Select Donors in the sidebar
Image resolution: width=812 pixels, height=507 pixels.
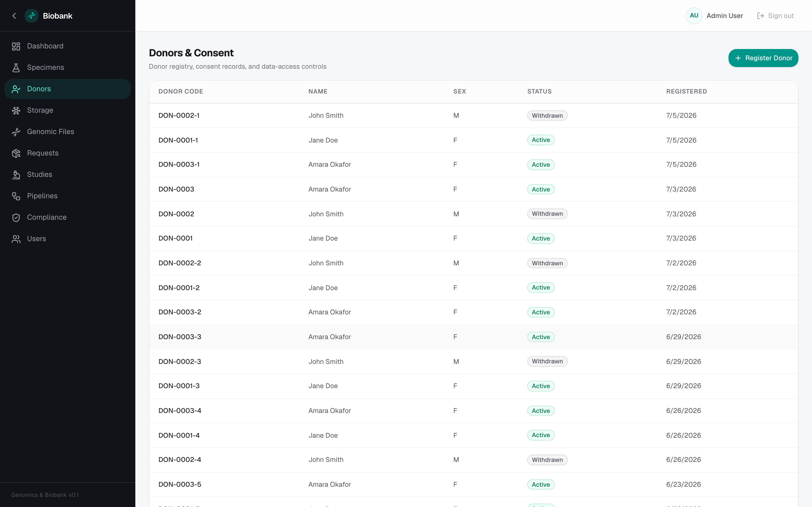(67, 89)
